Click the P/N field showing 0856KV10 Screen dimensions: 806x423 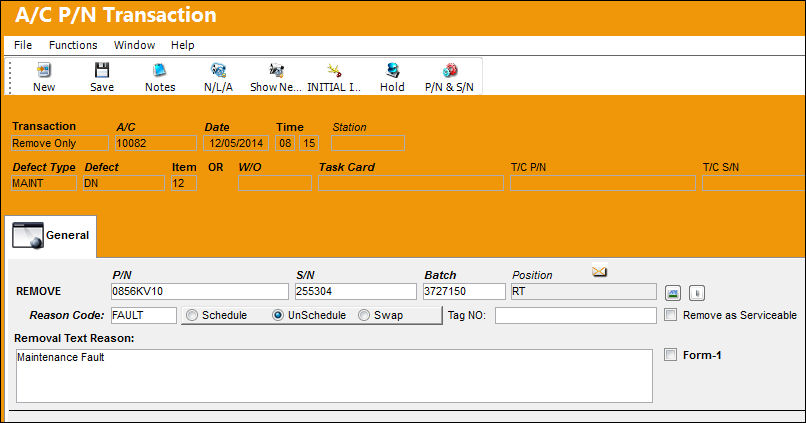(x=200, y=291)
